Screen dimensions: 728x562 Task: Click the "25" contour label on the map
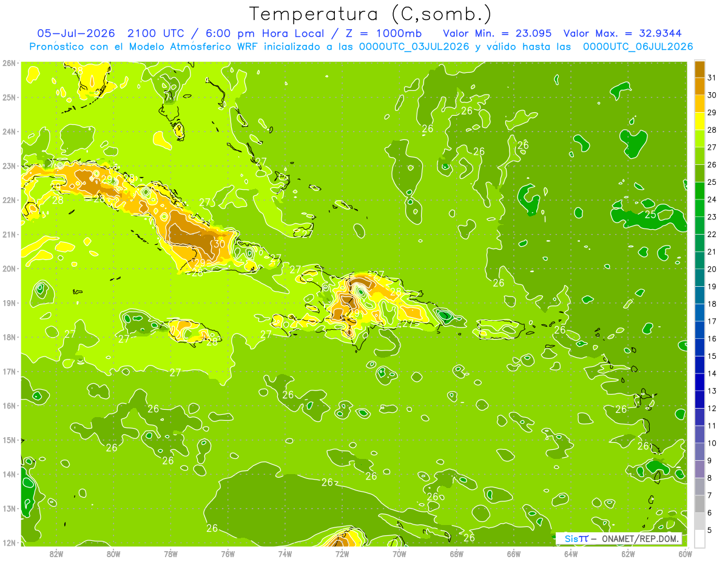point(650,214)
